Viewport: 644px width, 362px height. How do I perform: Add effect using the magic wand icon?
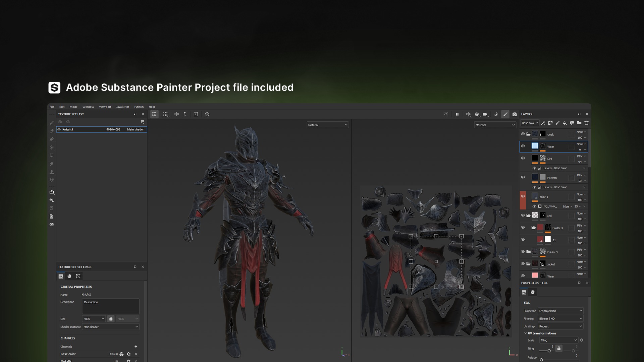point(543,123)
